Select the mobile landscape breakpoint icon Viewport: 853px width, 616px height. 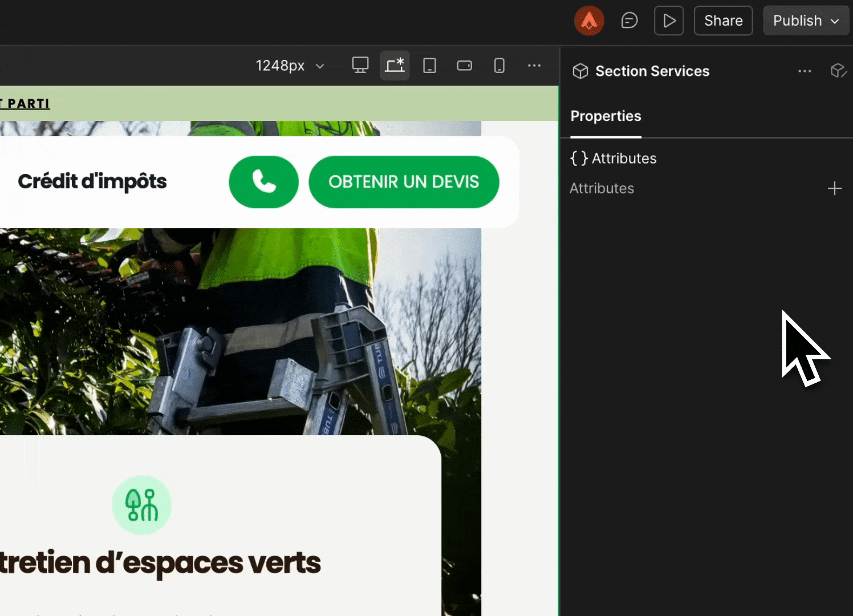coord(465,65)
